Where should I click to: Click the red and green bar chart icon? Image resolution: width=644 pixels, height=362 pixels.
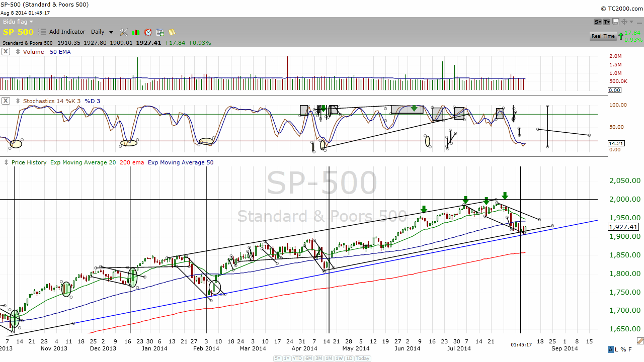pyautogui.click(x=136, y=32)
